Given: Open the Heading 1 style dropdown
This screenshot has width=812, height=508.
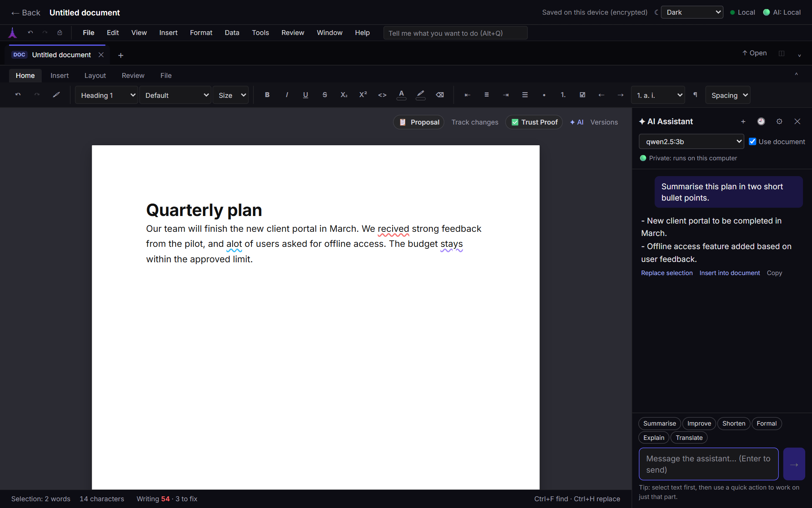Looking at the screenshot, I should click(107, 95).
